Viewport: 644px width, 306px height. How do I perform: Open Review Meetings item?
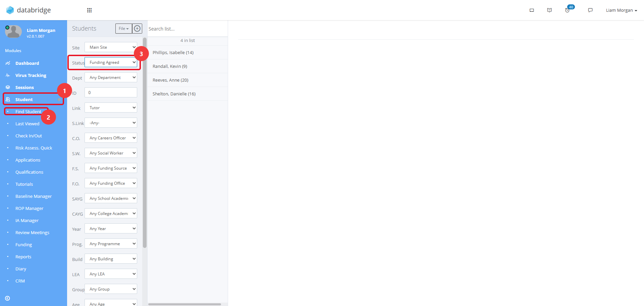pyautogui.click(x=33, y=232)
